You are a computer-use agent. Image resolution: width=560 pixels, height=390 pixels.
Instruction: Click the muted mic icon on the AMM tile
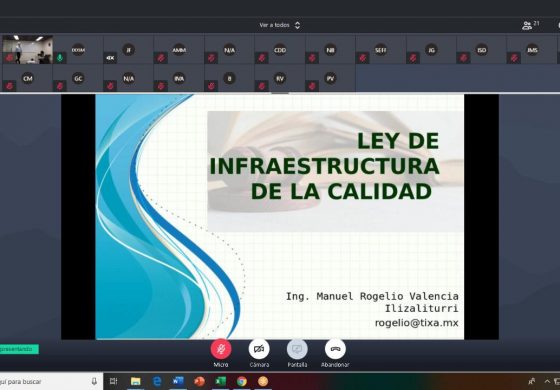click(x=160, y=58)
